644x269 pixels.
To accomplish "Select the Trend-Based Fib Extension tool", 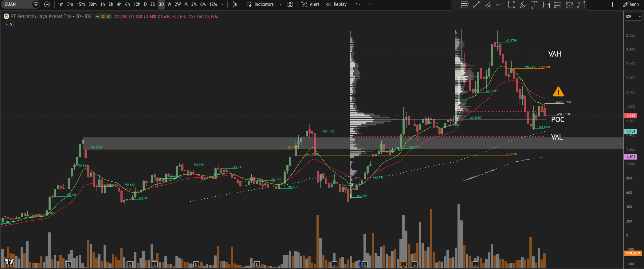I will tap(569, 5).
